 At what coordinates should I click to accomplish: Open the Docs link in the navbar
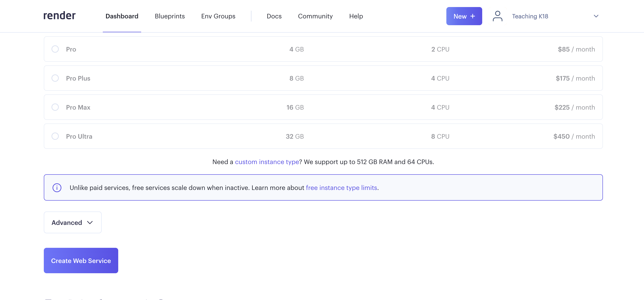pos(274,16)
